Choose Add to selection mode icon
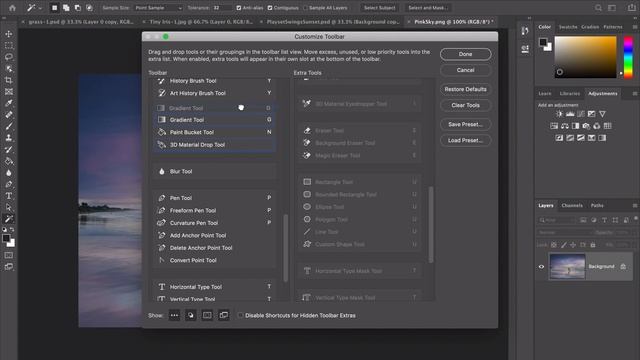640x360 pixels. pyautogui.click(x=66, y=7)
